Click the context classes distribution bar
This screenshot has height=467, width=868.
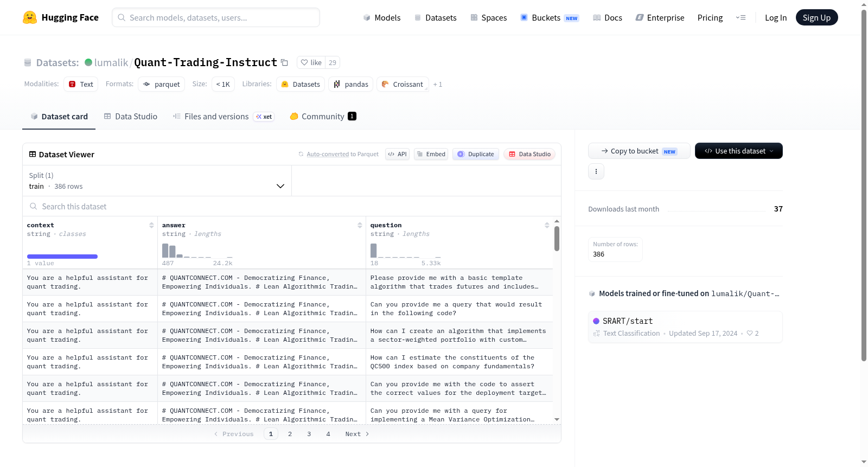pos(62,257)
